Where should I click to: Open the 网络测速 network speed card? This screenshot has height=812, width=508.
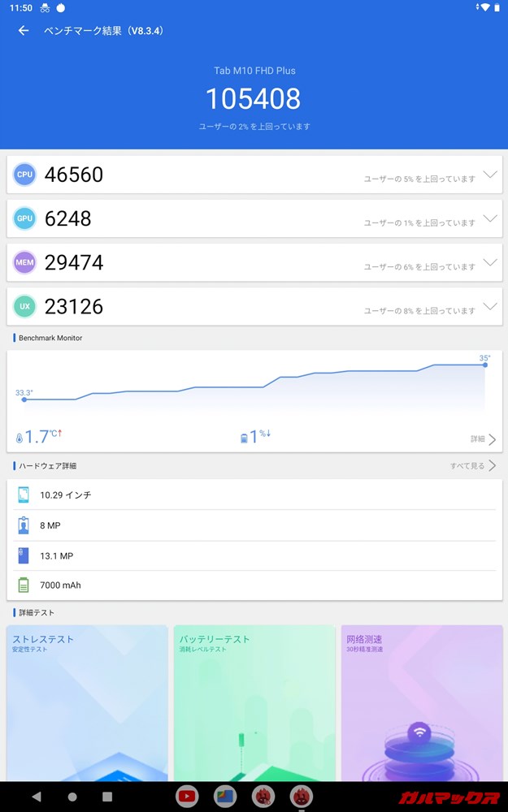(421, 702)
